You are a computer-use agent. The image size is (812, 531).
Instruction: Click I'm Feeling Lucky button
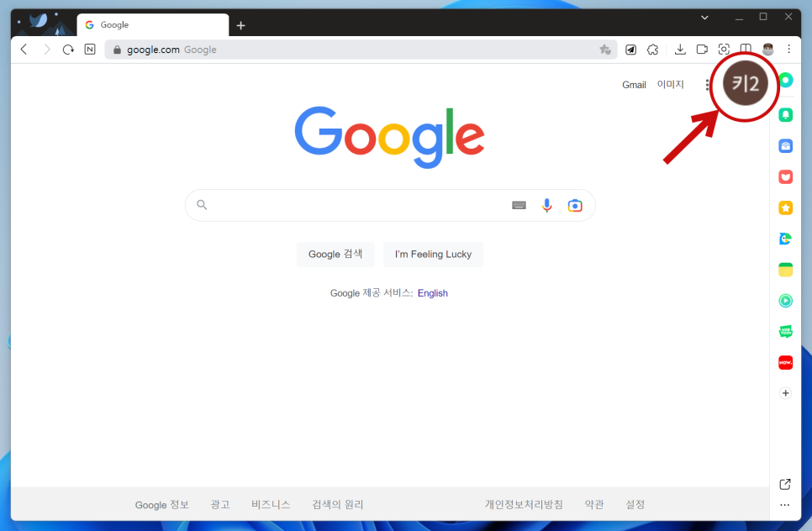pos(433,254)
